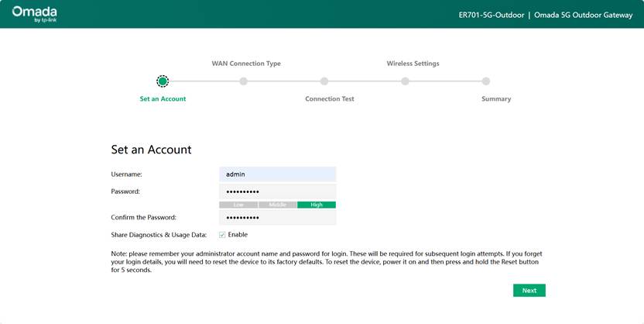Click the Wireless Settings step dot
The image size is (644, 324).
[x=405, y=81]
